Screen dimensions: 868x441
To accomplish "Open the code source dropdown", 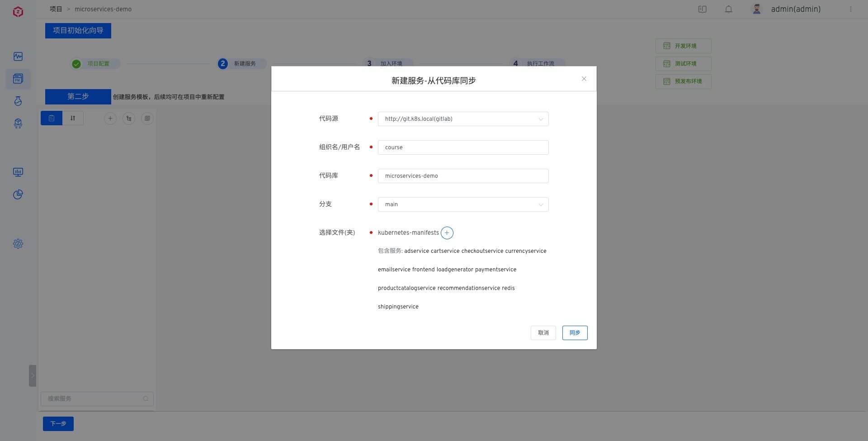I will 463,119.
